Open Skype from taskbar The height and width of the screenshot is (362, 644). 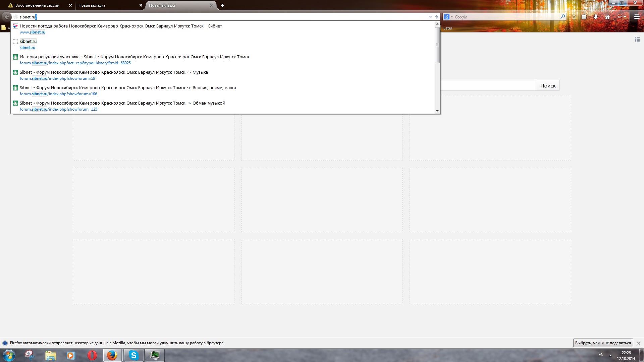click(133, 355)
